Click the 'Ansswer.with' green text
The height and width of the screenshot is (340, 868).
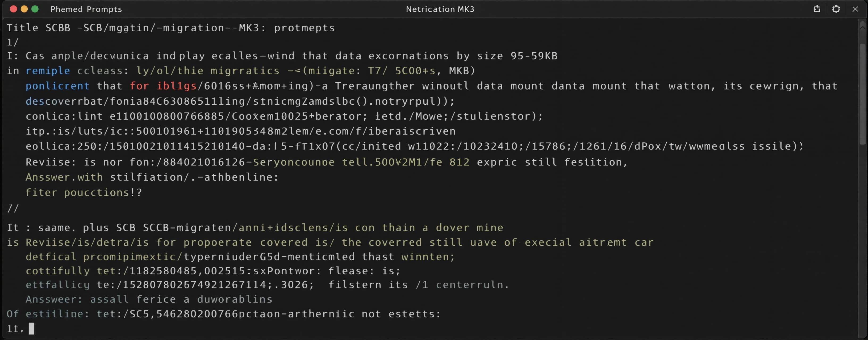coord(64,177)
